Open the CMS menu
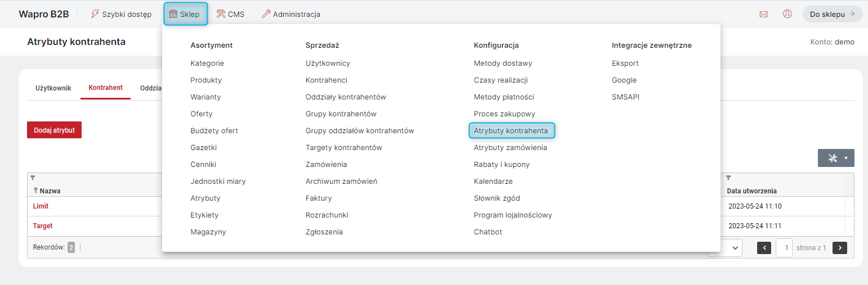 (230, 14)
